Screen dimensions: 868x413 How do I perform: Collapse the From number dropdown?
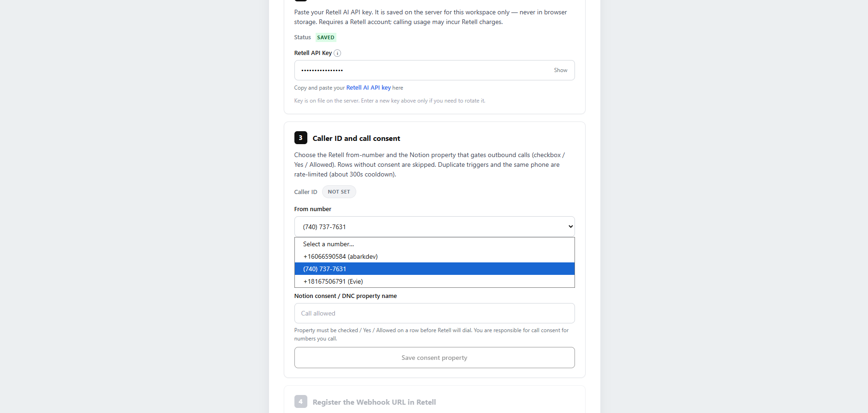click(x=434, y=226)
